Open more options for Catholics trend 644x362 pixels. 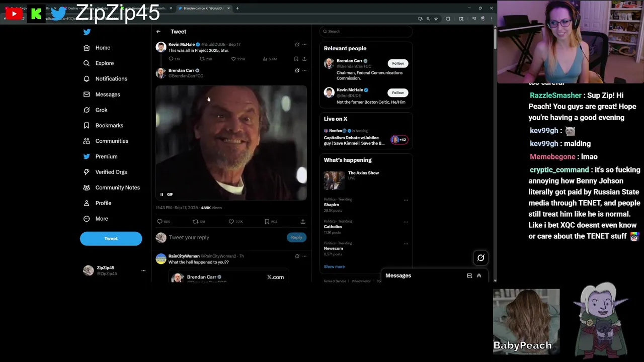(406, 222)
